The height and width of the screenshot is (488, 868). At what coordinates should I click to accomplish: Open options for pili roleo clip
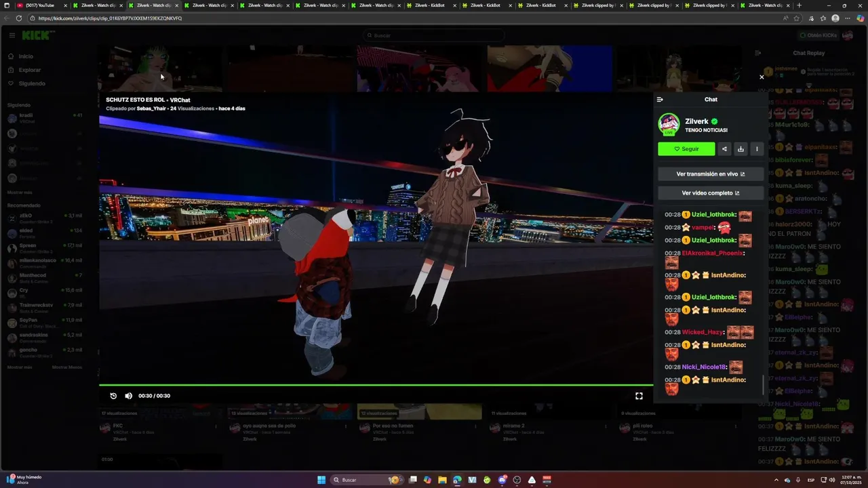736,427
